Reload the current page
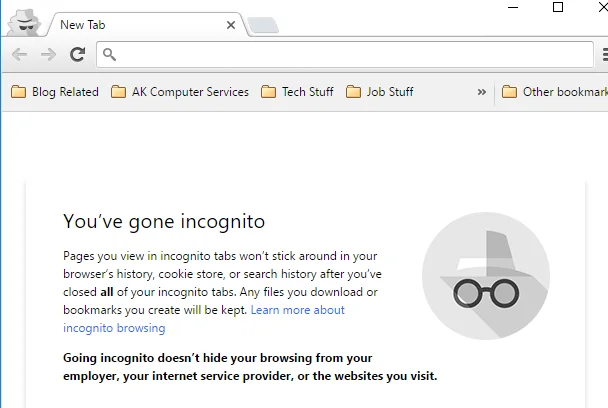608x408 pixels. click(x=76, y=54)
